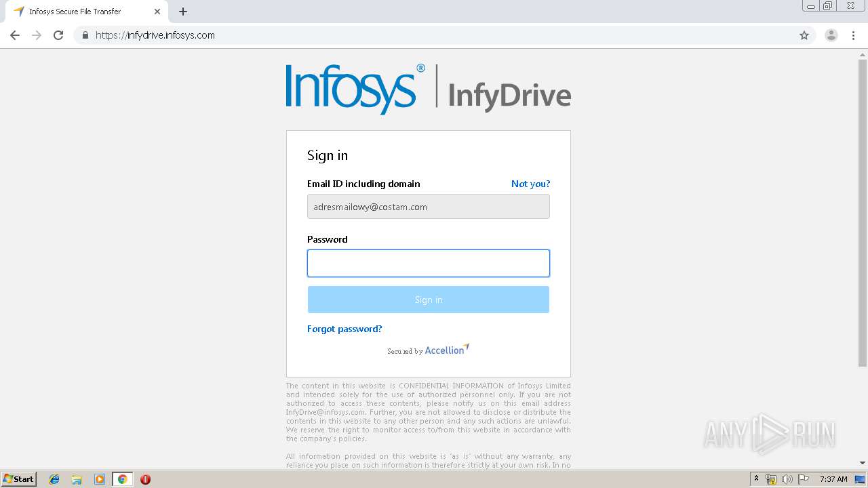The height and width of the screenshot is (488, 868).
Task: Switch to Chrome in the taskbar
Action: (122, 479)
